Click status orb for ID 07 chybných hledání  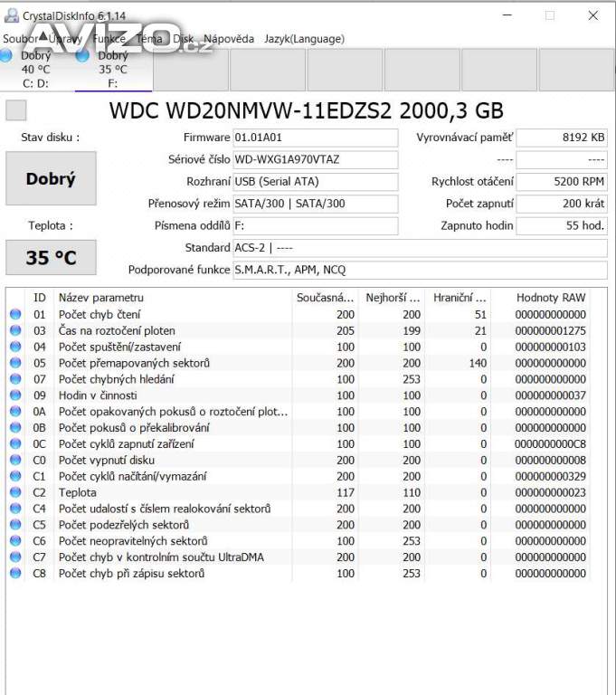[15, 379]
